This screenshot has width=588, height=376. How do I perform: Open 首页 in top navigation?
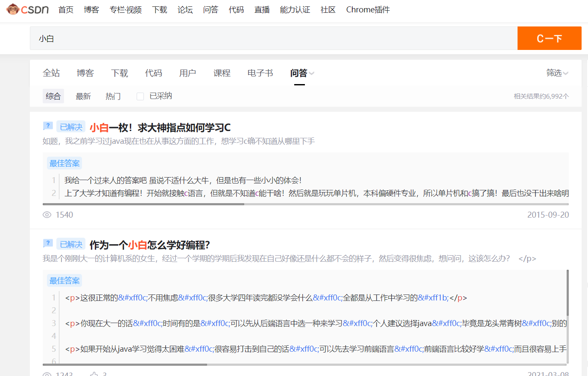[x=66, y=9]
